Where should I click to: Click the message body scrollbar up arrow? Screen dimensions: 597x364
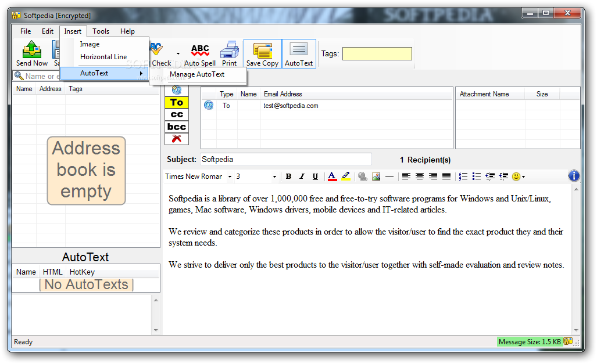point(576,189)
